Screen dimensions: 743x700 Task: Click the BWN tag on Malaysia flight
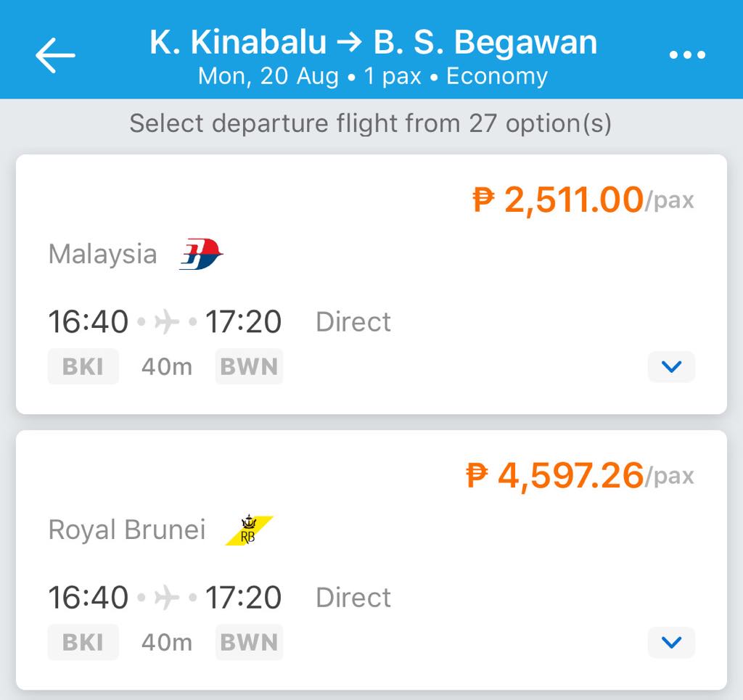click(249, 367)
